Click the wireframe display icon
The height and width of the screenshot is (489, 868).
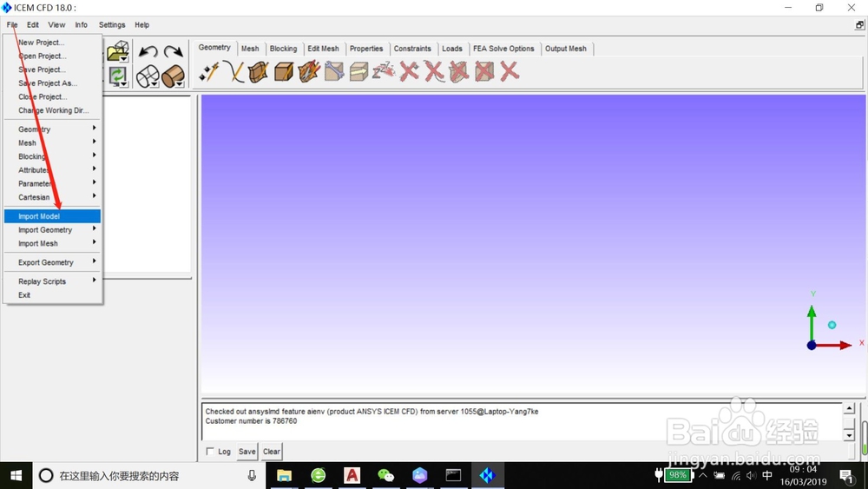coord(148,76)
